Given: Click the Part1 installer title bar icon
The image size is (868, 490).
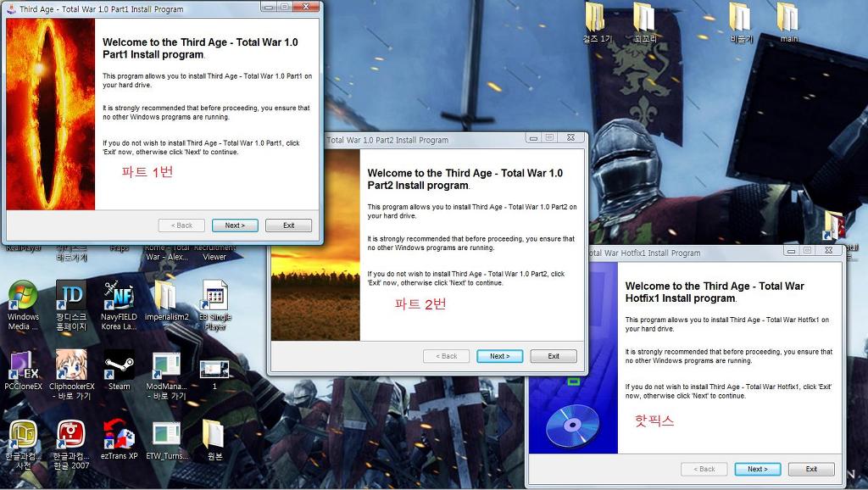Looking at the screenshot, I should 11,8.
